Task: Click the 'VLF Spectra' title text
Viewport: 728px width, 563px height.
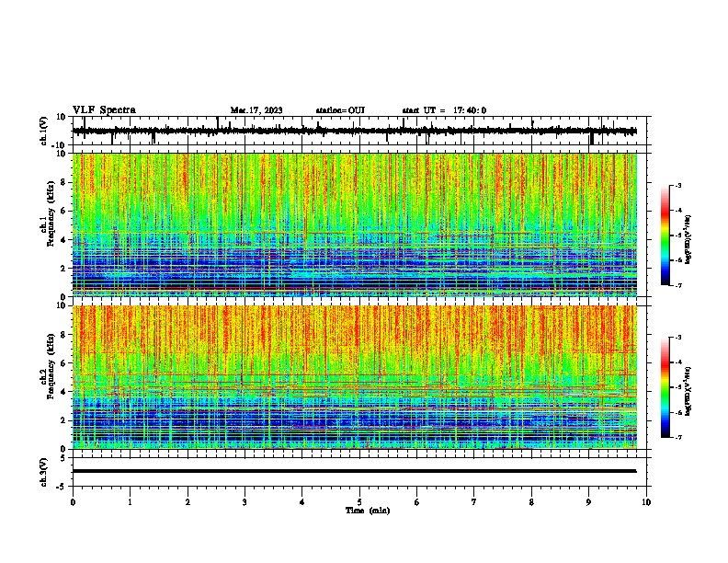Action: tap(104, 110)
